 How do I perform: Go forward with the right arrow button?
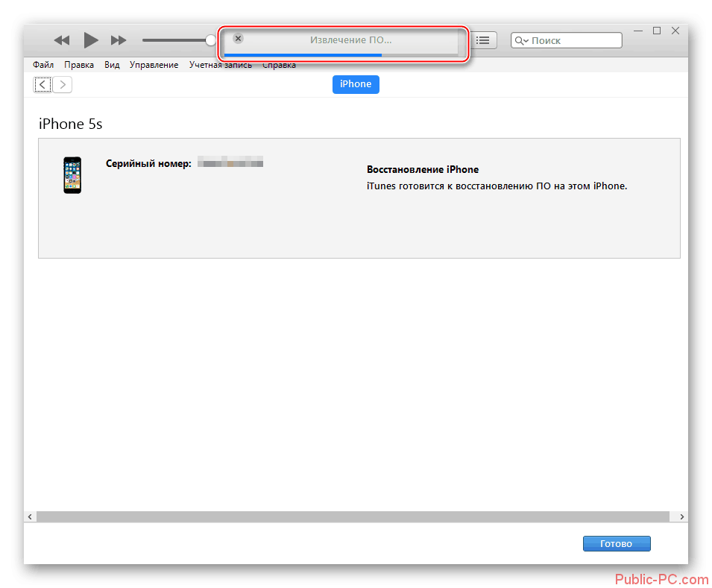63,84
